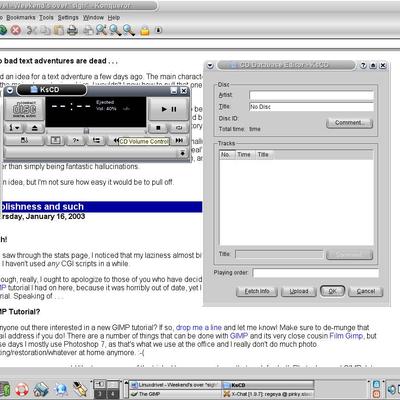This screenshot has height=400, width=400.
Task: Click the pen editor icon in the panel
Action: (x=80, y=389)
